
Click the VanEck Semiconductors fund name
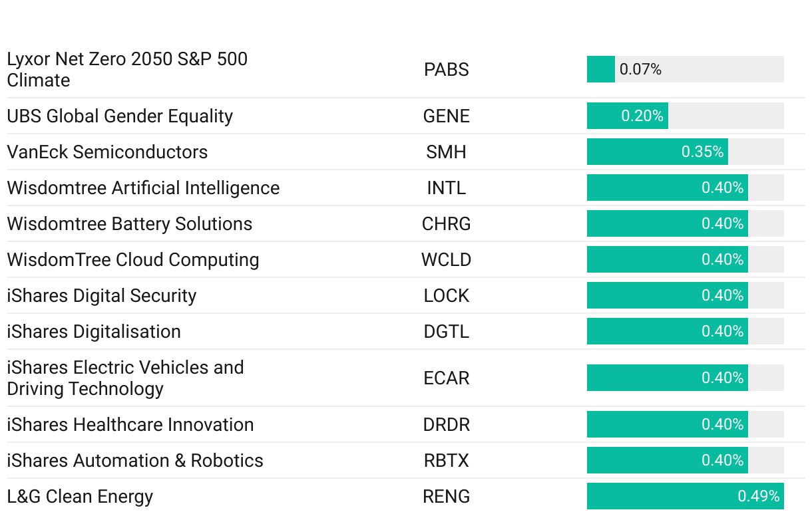tap(107, 152)
